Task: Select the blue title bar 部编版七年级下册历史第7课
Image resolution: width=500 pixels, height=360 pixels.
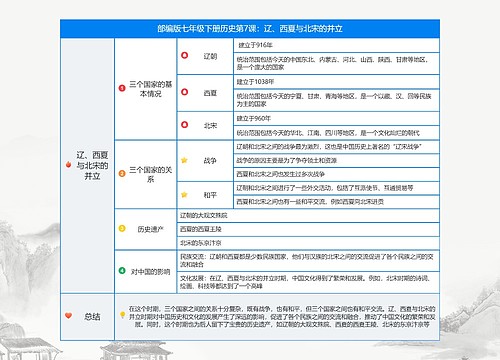Action: coord(250,29)
